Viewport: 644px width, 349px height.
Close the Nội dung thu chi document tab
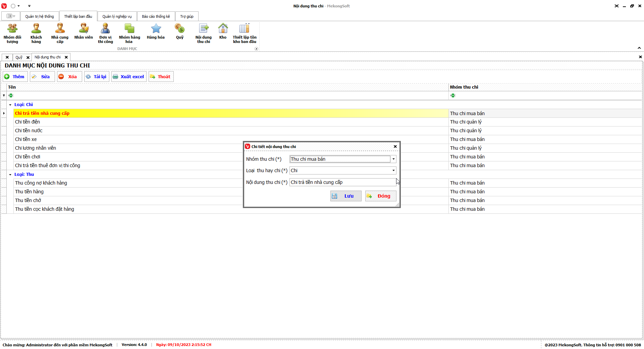point(66,57)
